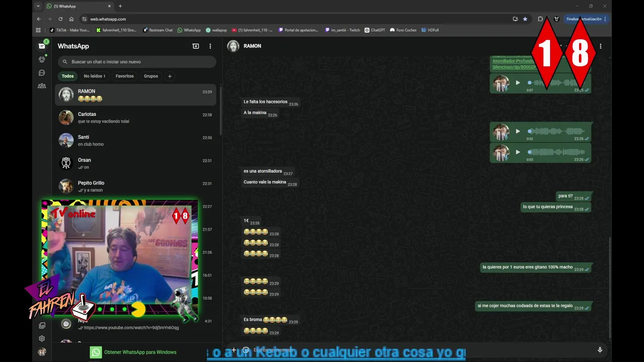The height and width of the screenshot is (362, 644).
Task: Go to the browser home page icon
Action: tap(71, 19)
